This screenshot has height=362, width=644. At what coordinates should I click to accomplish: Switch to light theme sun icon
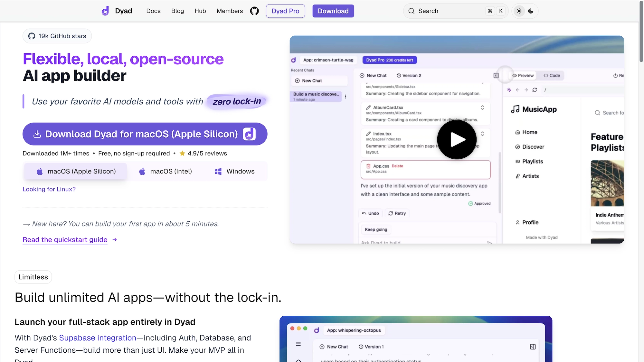[519, 11]
